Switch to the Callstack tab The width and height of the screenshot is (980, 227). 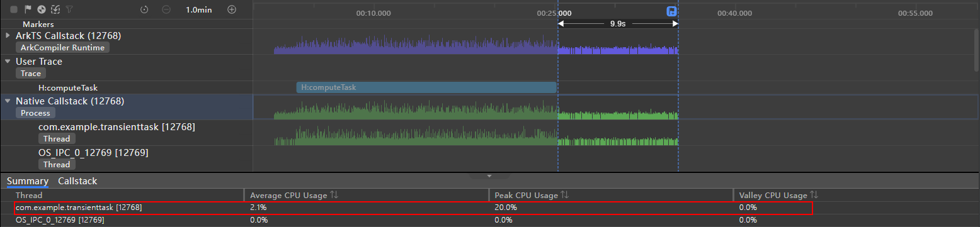pyautogui.click(x=77, y=180)
